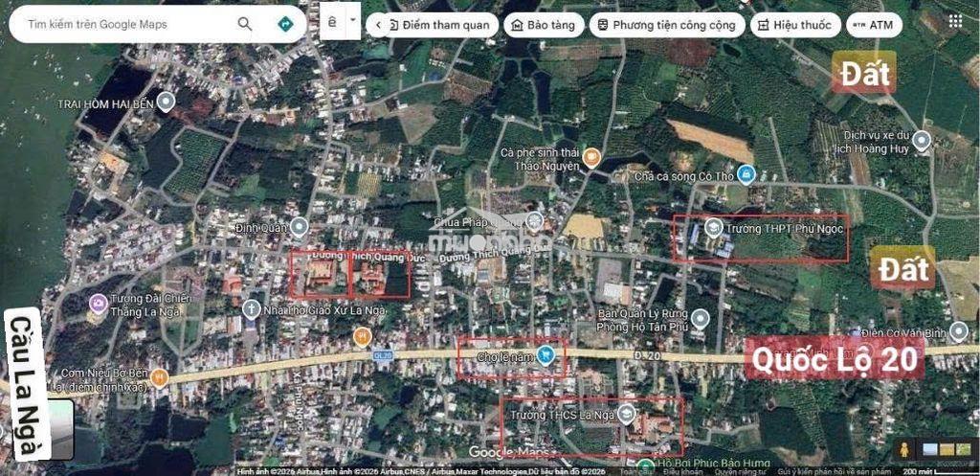Click the Street View pegman icon
The width and height of the screenshot is (980, 476).
[x=903, y=449]
